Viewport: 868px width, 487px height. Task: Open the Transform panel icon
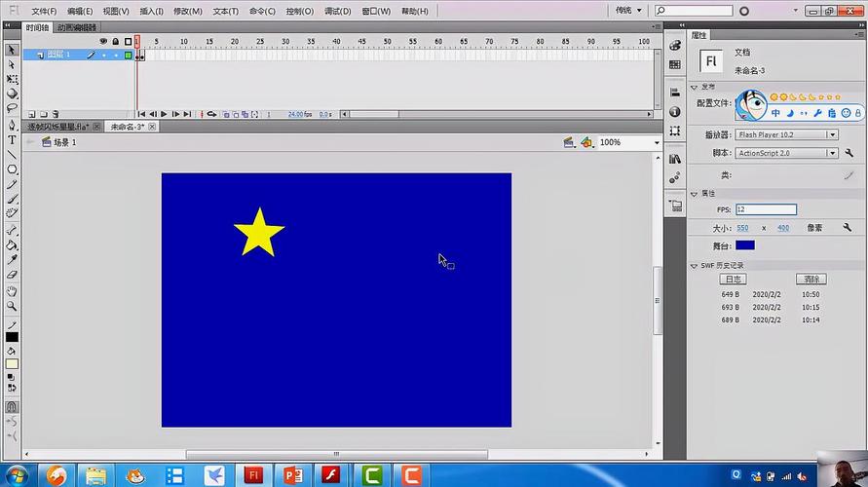[675, 131]
